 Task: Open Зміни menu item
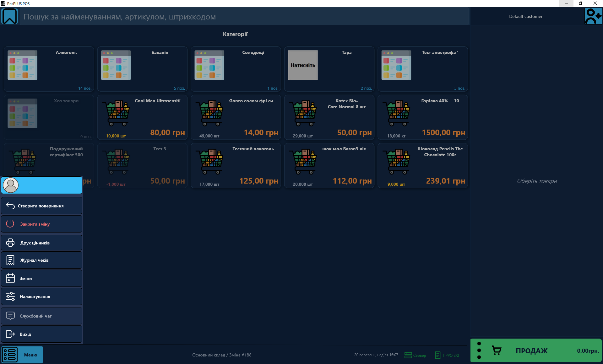42,278
